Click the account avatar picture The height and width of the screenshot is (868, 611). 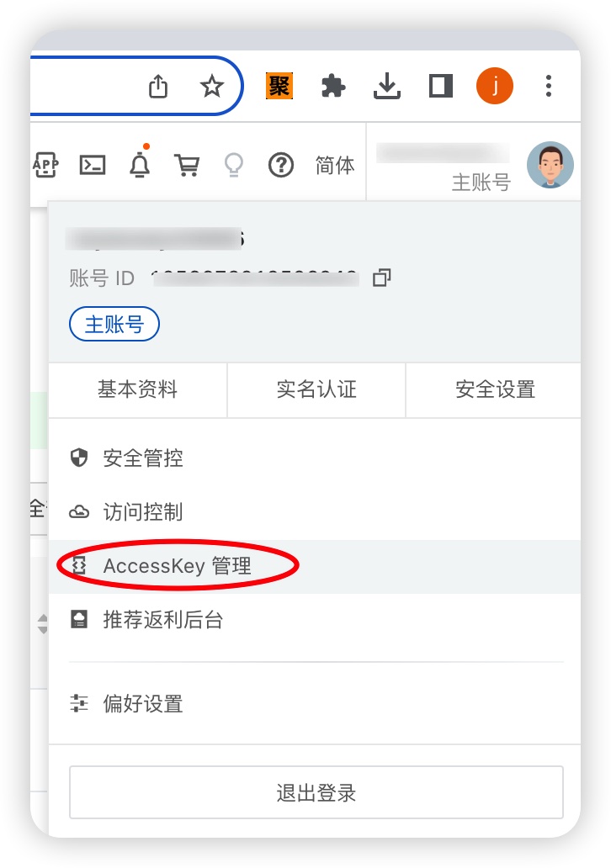coord(550,165)
